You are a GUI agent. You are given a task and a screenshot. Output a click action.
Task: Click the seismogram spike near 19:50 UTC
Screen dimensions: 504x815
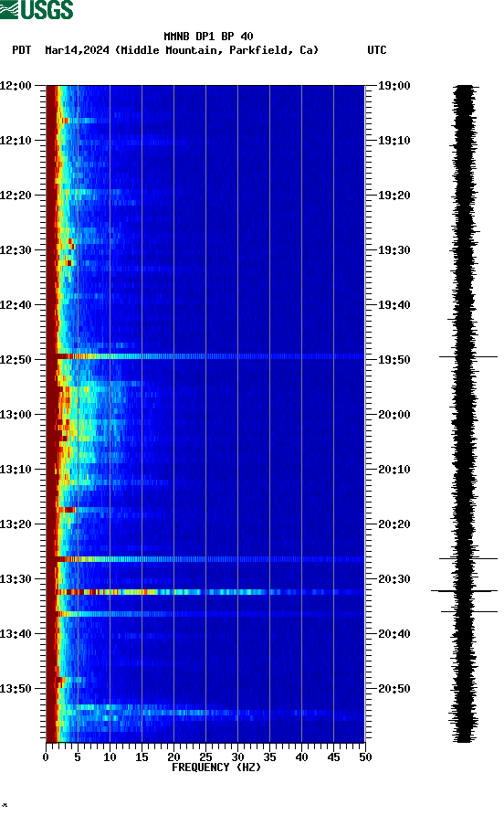468,356
